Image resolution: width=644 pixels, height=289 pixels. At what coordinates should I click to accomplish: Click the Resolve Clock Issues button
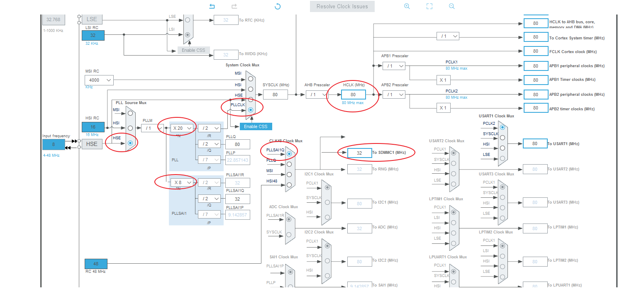click(x=342, y=6)
